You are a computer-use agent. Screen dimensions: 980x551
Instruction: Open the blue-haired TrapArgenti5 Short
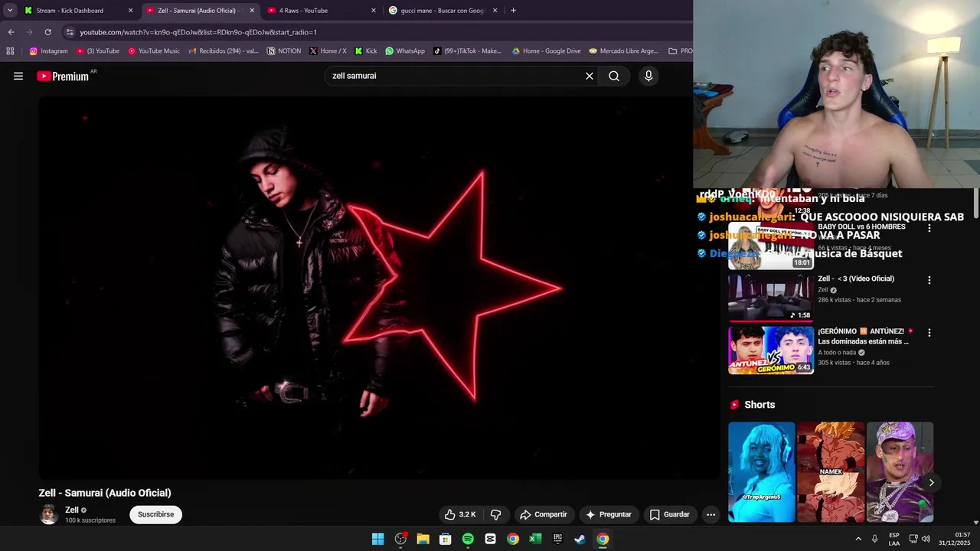pyautogui.click(x=762, y=472)
